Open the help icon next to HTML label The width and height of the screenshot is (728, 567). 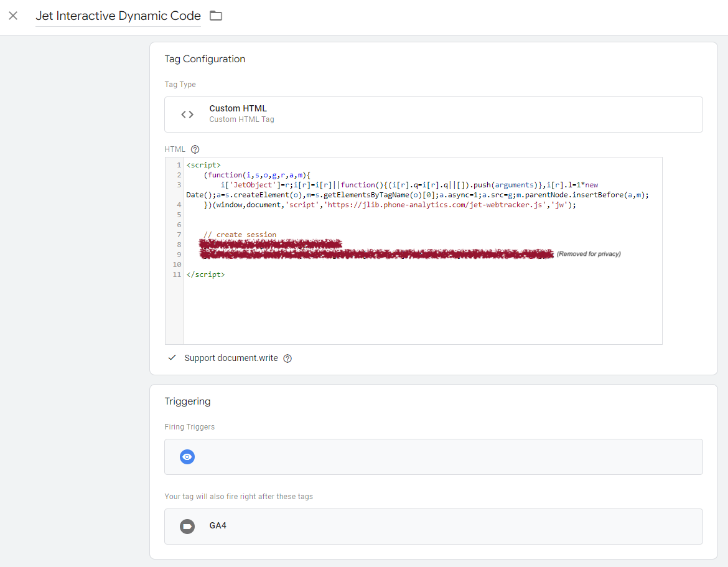pos(195,149)
